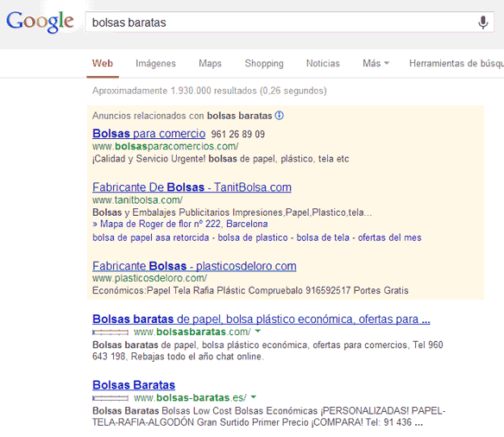This screenshot has height=437, width=504.
Task: Click the www.plasticosdeloro.com URL
Action: click(x=149, y=278)
